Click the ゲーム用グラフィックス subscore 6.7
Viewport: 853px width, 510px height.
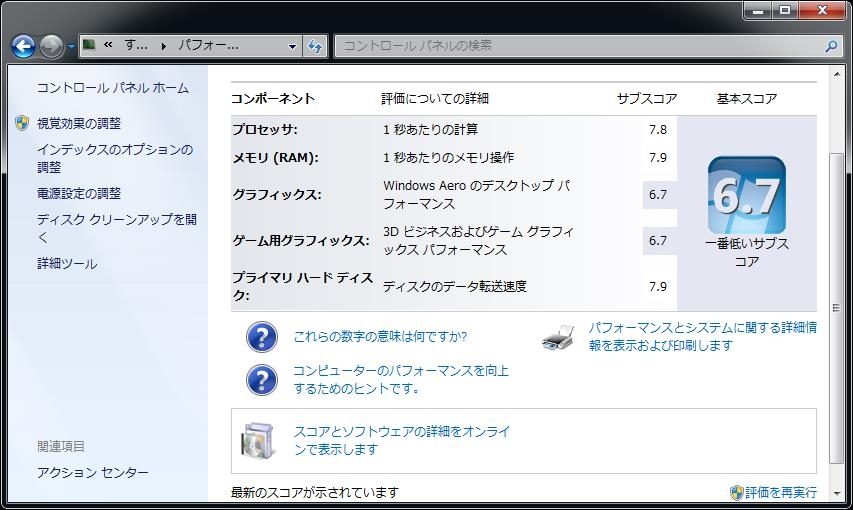coord(658,241)
